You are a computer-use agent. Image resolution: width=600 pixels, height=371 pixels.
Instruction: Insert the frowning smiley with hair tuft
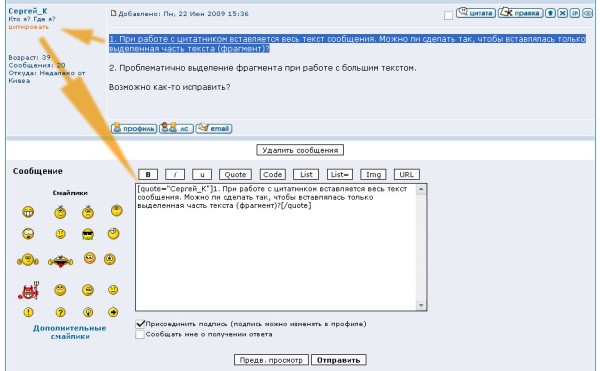[88, 212]
